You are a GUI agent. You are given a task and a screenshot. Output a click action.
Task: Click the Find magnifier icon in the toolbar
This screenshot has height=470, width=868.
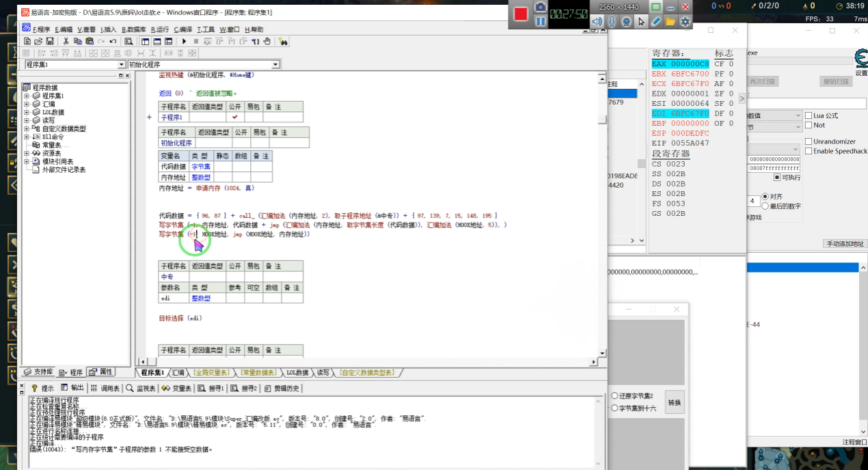tap(128, 42)
